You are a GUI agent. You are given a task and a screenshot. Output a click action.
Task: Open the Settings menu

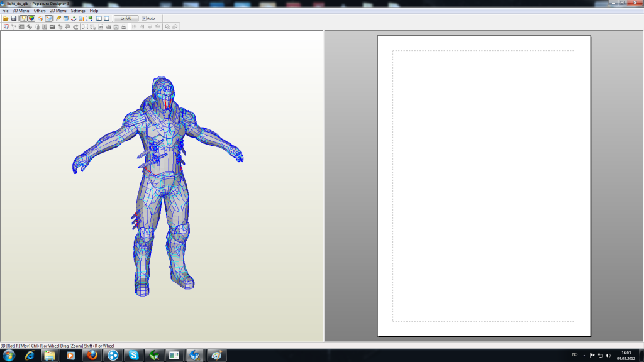pos(77,11)
